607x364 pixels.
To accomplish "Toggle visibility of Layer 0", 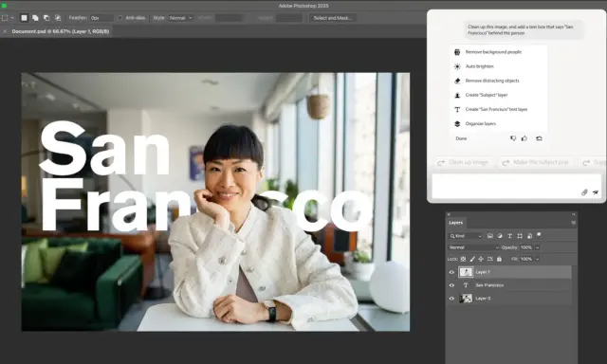I will pyautogui.click(x=451, y=299).
